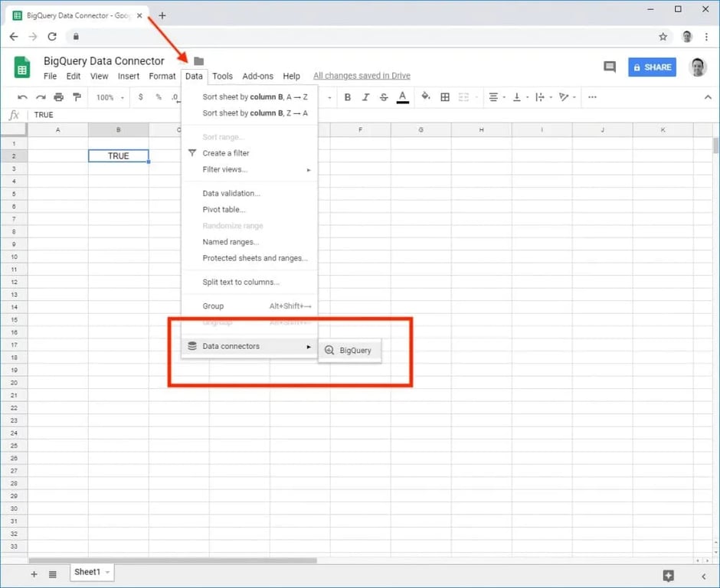Bookmark this page with star icon
The image size is (720, 588).
coord(663,37)
